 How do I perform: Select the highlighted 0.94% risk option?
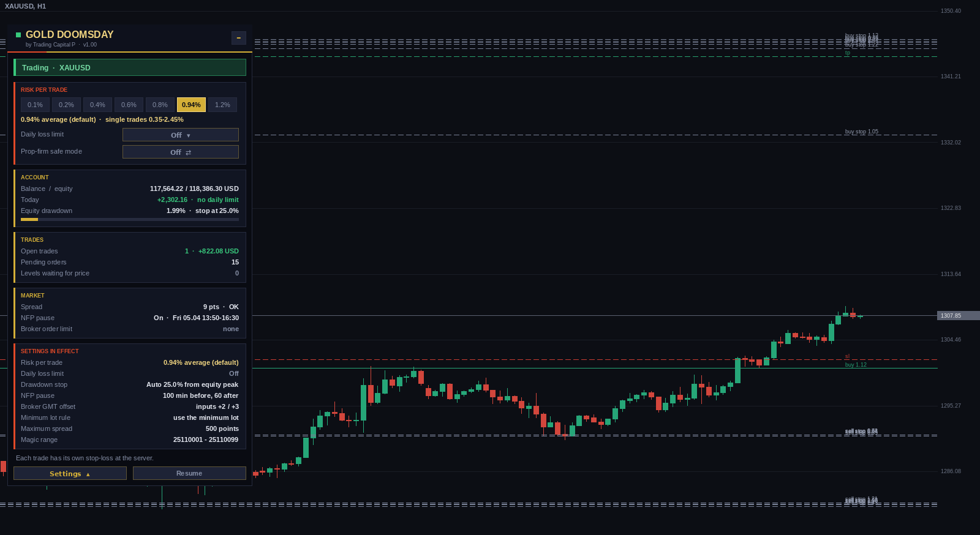click(192, 105)
